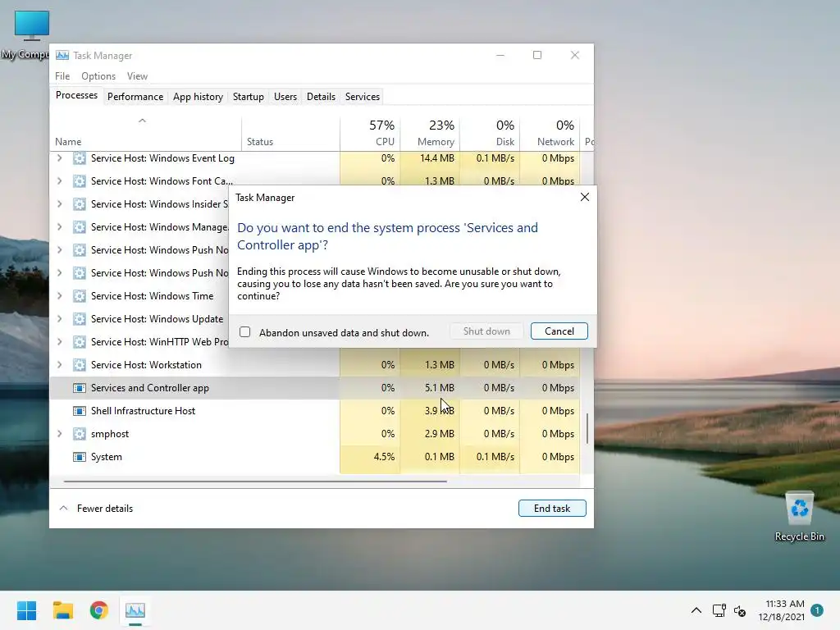Click gear icon of Windows Time service
The image size is (840, 630).
[x=80, y=295]
